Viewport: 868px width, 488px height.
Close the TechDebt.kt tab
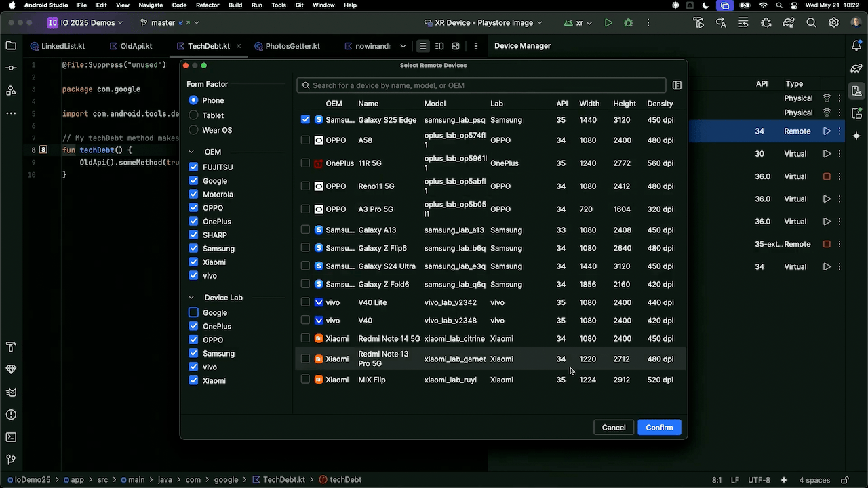tap(239, 46)
